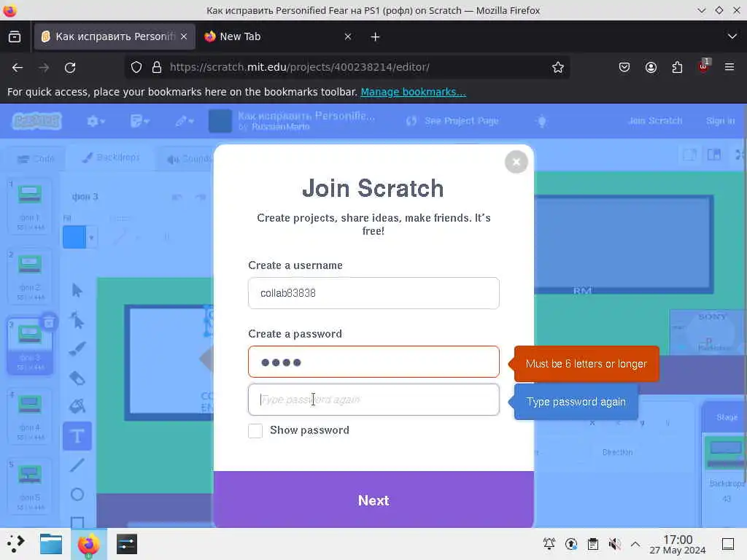Select backdrop thumbnail фон 1

pos(29,206)
